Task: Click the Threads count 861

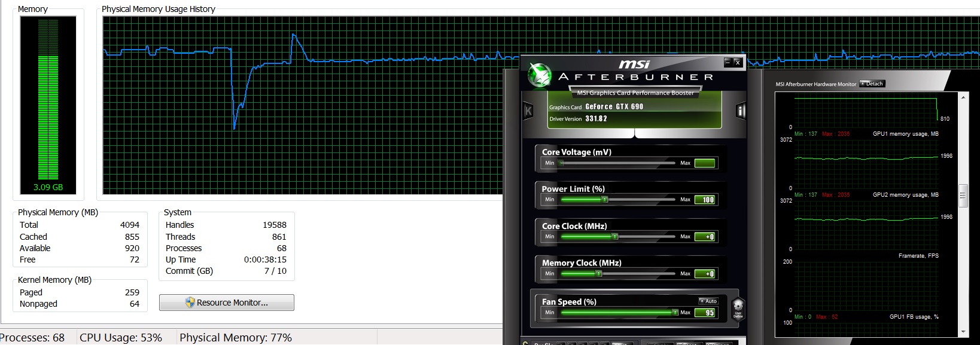Action: pyautogui.click(x=279, y=237)
